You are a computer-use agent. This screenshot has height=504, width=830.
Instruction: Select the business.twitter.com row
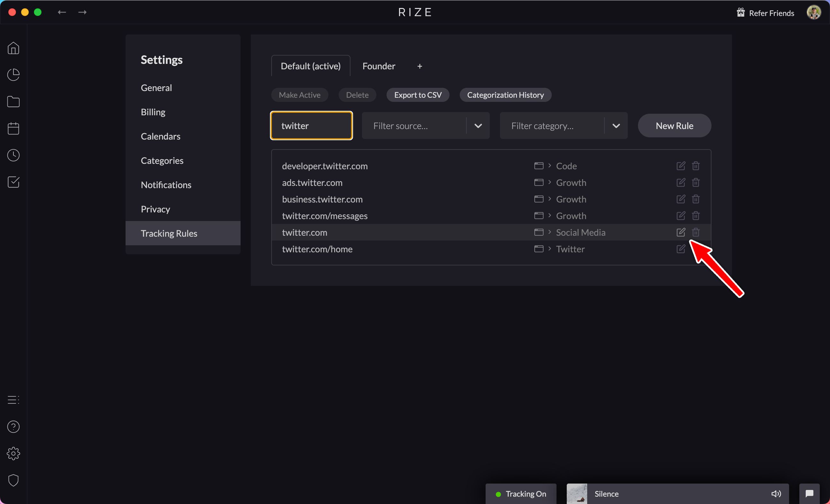pyautogui.click(x=491, y=199)
